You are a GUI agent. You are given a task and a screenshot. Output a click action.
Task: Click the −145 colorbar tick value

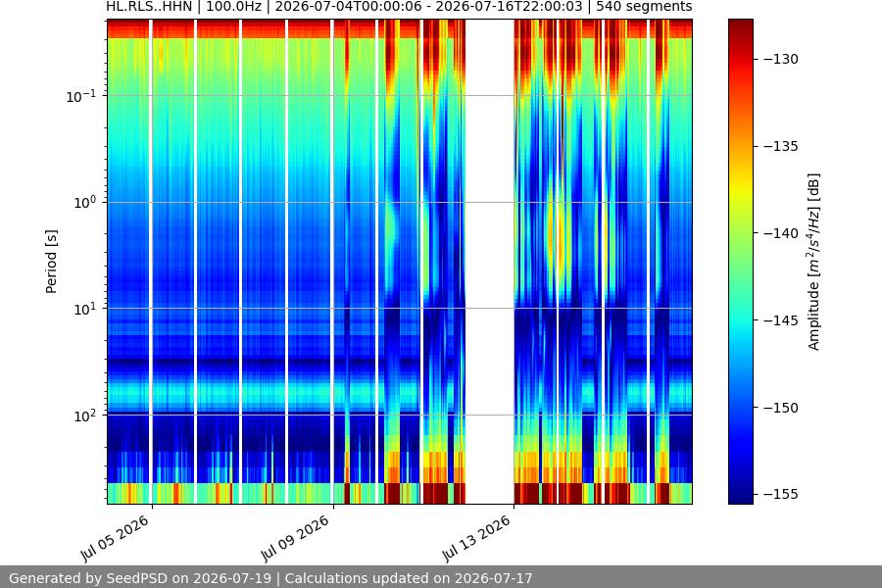780,320
